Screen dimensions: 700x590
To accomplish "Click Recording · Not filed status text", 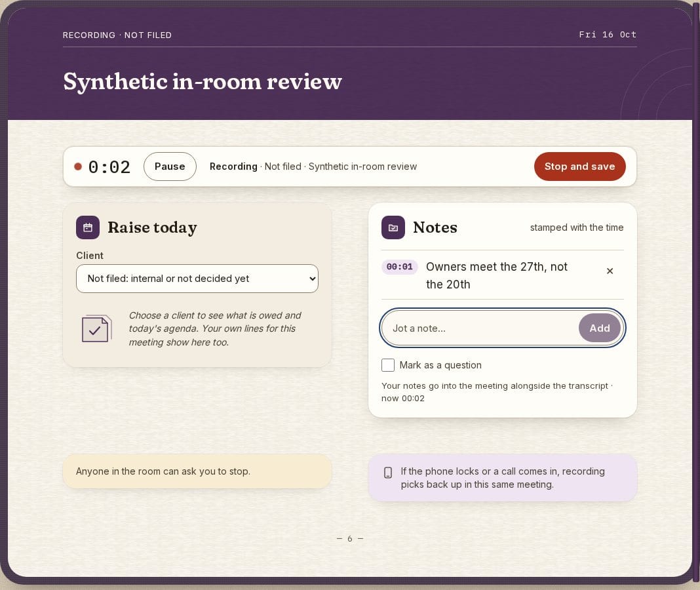I will (313, 167).
